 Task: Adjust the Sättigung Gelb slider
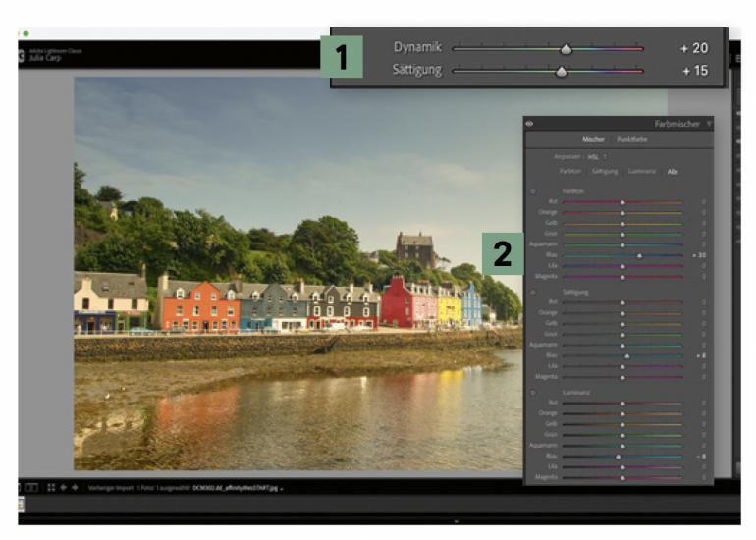click(622, 324)
